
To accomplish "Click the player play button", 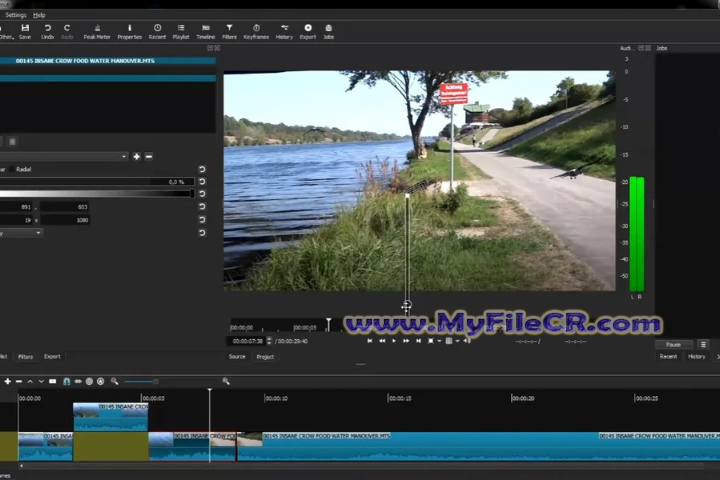I will [394, 341].
